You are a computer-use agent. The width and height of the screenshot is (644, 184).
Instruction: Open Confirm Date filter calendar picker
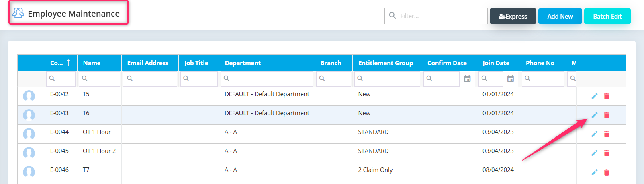coord(467,79)
